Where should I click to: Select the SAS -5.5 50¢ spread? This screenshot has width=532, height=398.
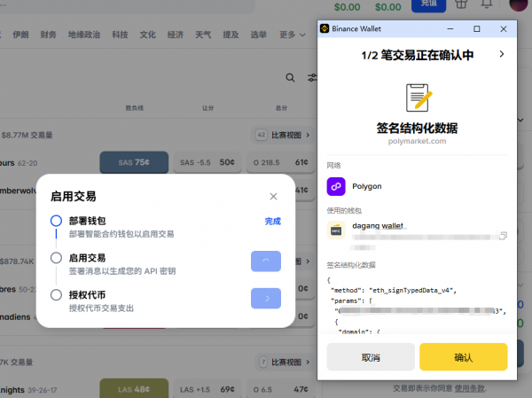207,162
